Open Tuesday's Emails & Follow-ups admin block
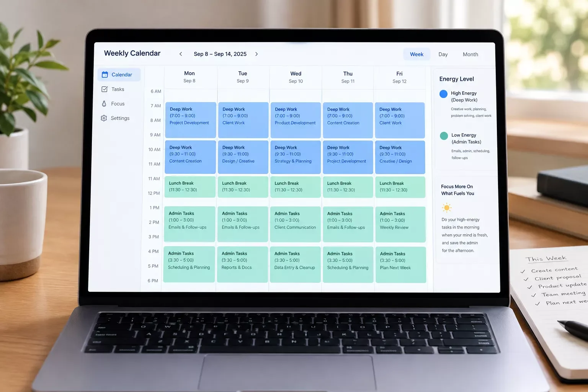This screenshot has width=588, height=392. [x=243, y=224]
